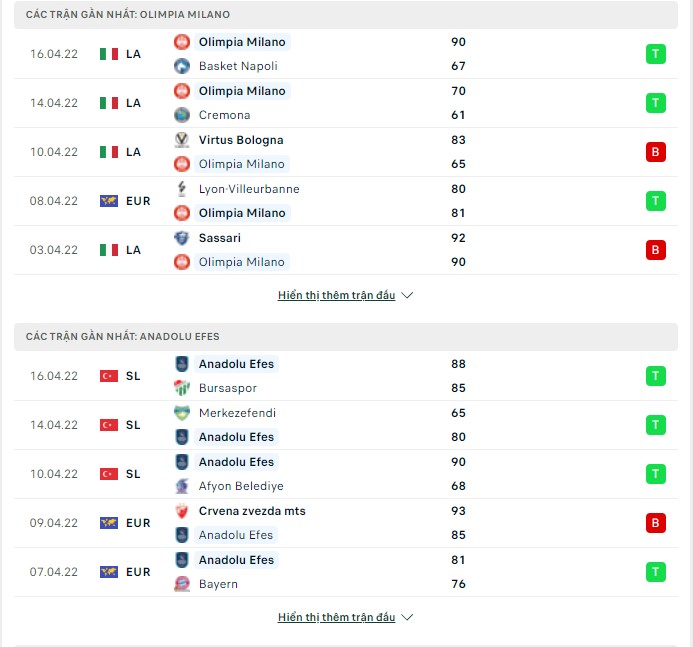Click the Basket Napoli team logo
The height and width of the screenshot is (647, 693).
click(x=182, y=66)
